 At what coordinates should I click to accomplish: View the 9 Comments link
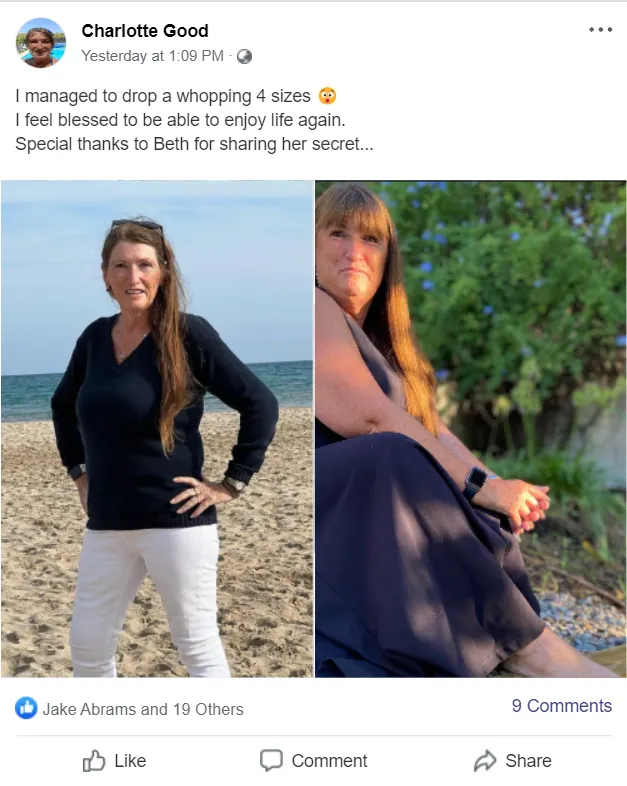[x=562, y=705]
